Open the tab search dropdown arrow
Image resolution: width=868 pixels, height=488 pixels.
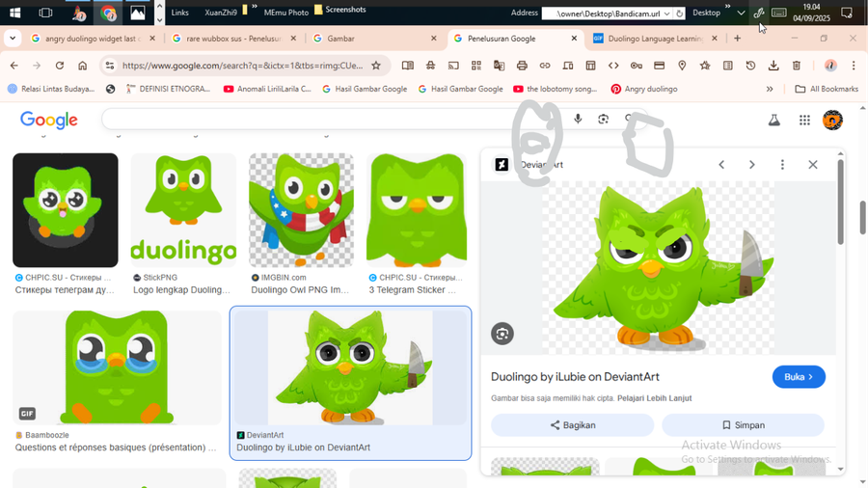coord(13,39)
